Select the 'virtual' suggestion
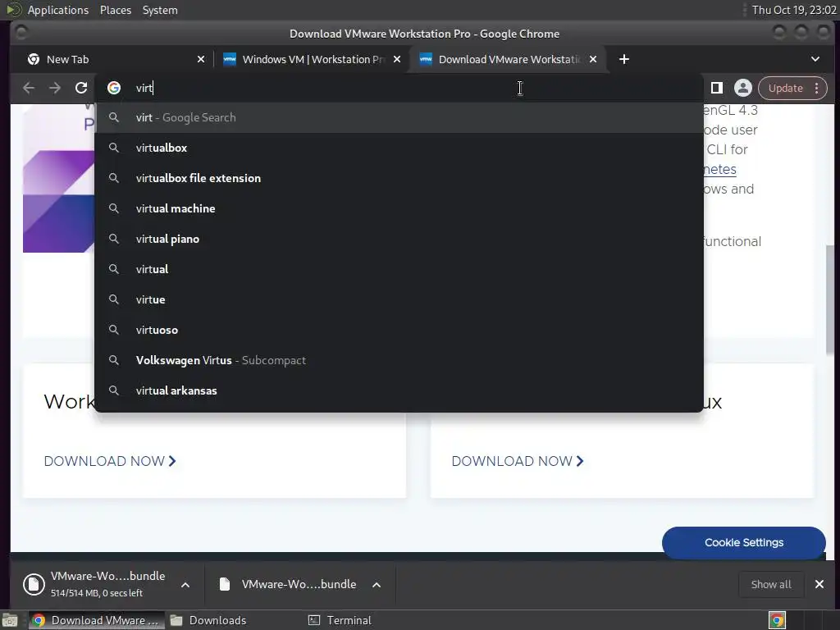The width and height of the screenshot is (840, 630). 399,269
